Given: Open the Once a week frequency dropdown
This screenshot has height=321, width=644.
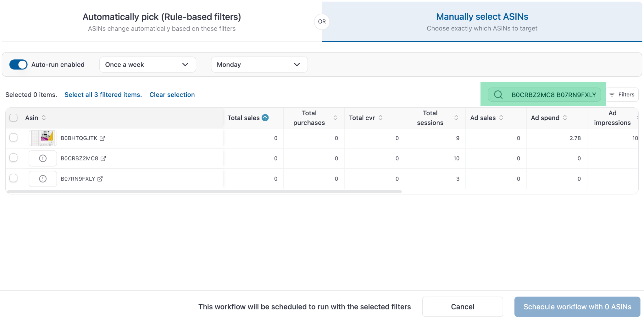Looking at the screenshot, I should [147, 65].
